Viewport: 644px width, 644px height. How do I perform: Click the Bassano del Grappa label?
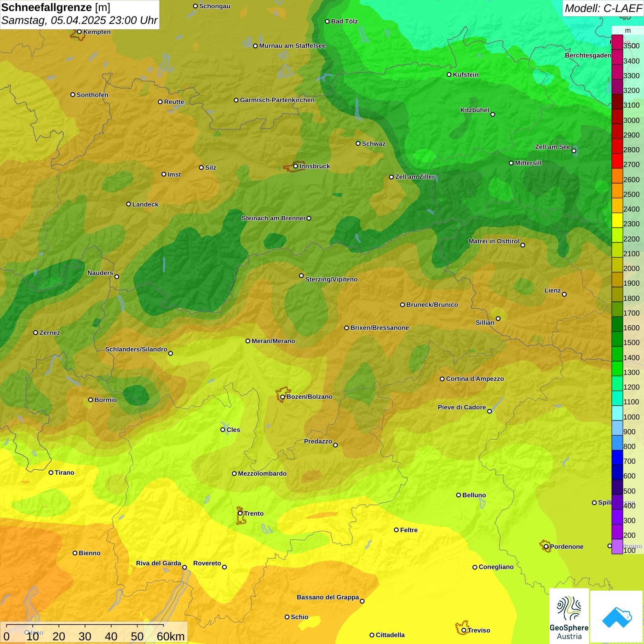328,597
